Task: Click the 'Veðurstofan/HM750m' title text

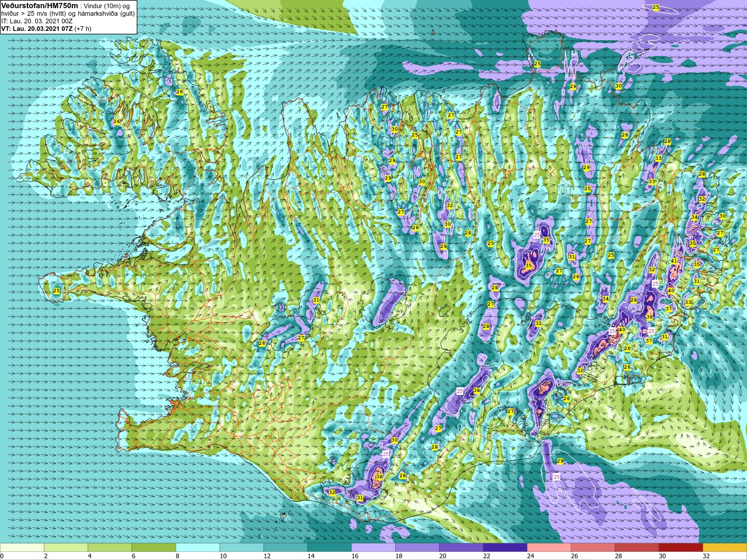Action: (x=40, y=5)
